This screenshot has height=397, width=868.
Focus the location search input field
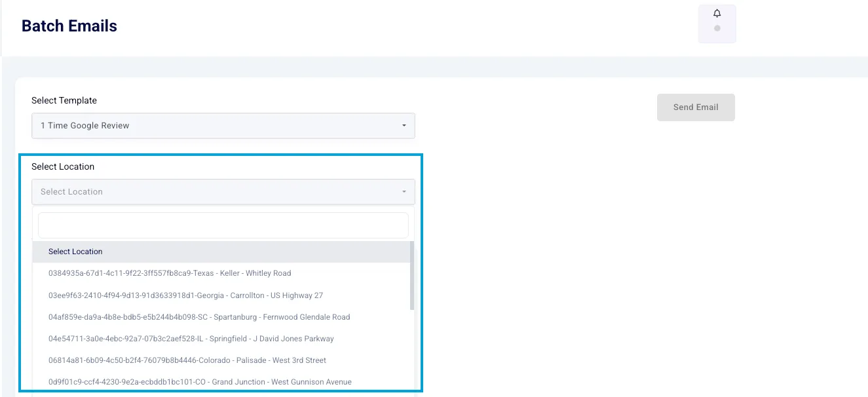tap(223, 225)
